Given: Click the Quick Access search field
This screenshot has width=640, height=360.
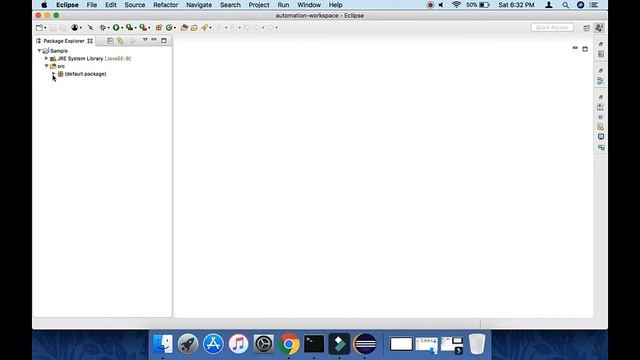Looking at the screenshot, I should [x=552, y=27].
